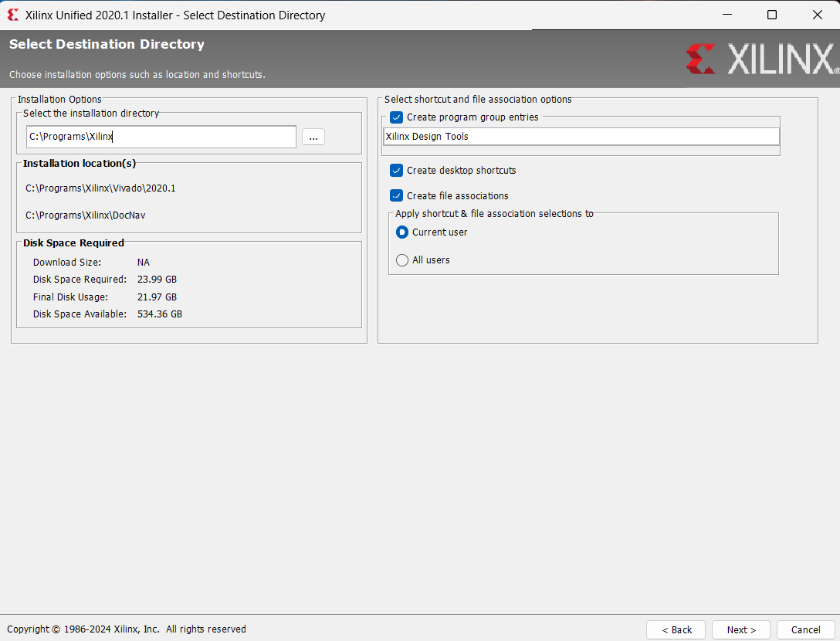Click the Disk Space Required group label
The image size is (840, 641).
(x=73, y=242)
